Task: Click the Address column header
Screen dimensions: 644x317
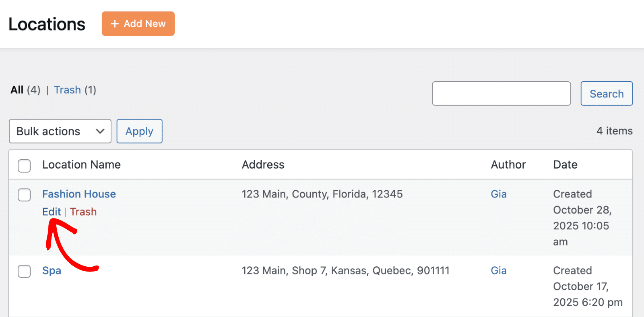Action: click(263, 165)
